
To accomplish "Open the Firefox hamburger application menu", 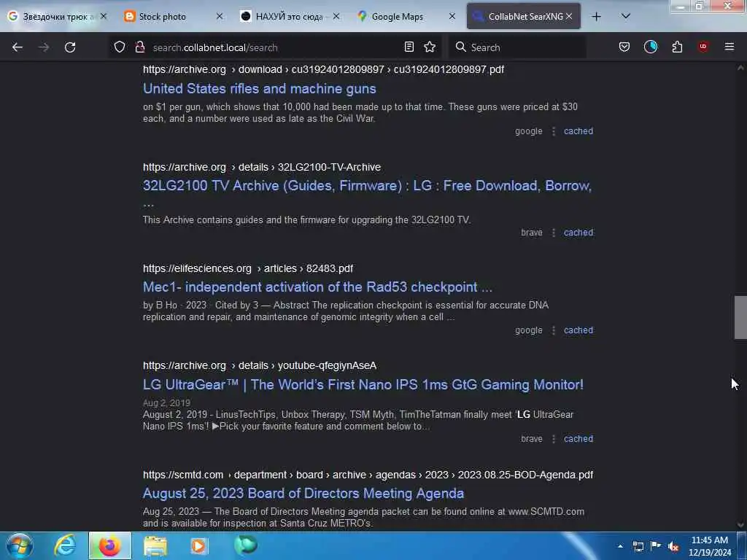I will coord(729,47).
